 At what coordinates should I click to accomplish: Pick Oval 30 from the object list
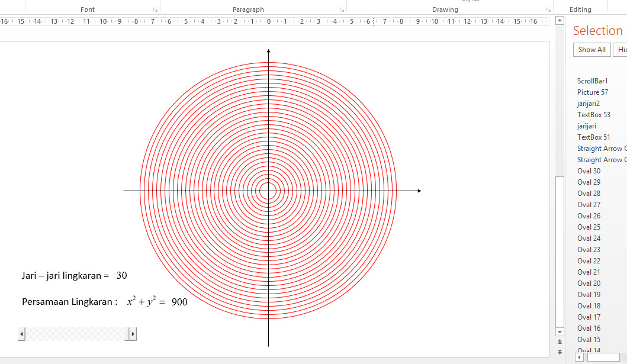tap(589, 171)
